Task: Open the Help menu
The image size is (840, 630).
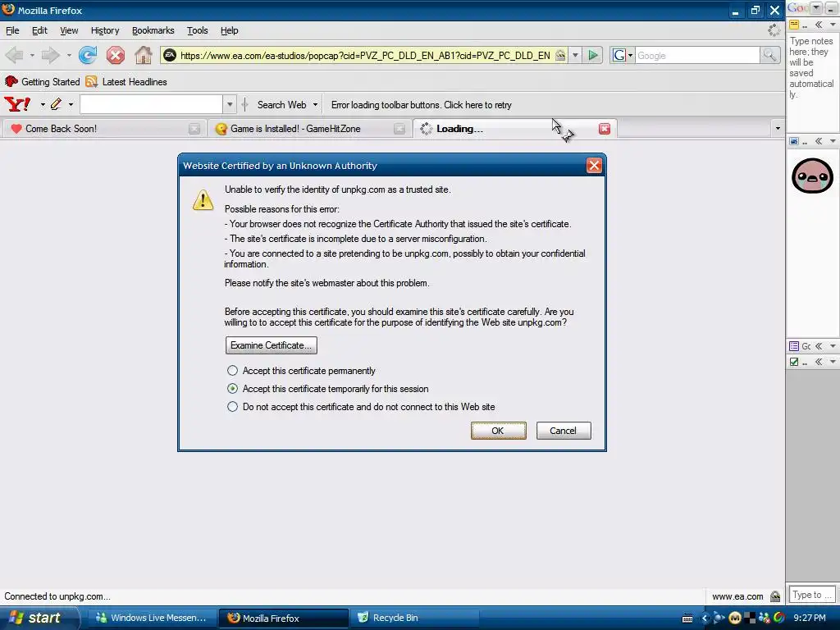Action: (230, 30)
